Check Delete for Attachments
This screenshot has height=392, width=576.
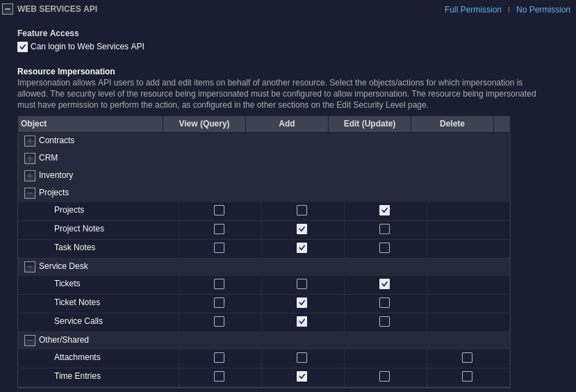tap(467, 357)
